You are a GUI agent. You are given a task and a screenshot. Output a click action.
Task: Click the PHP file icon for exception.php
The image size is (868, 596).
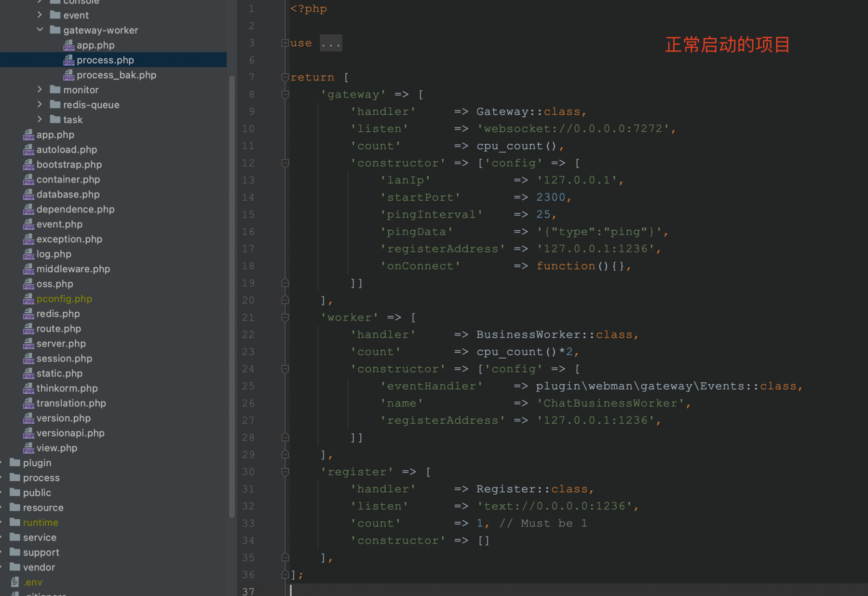coord(28,239)
